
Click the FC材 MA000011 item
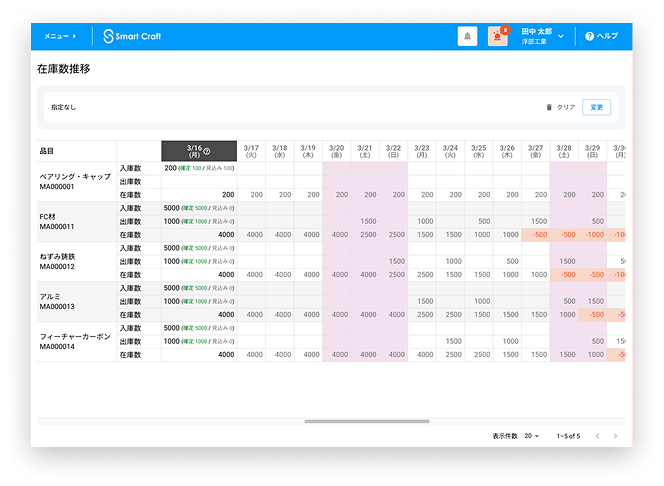point(56,221)
